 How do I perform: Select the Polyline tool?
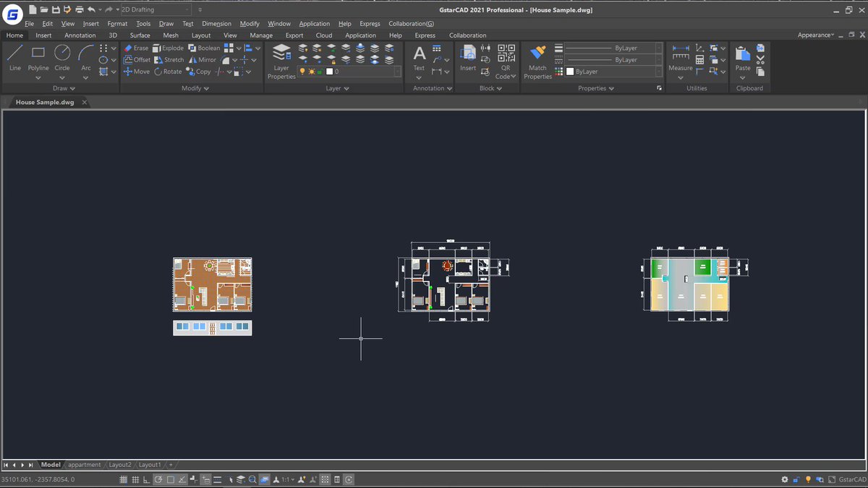point(38,58)
